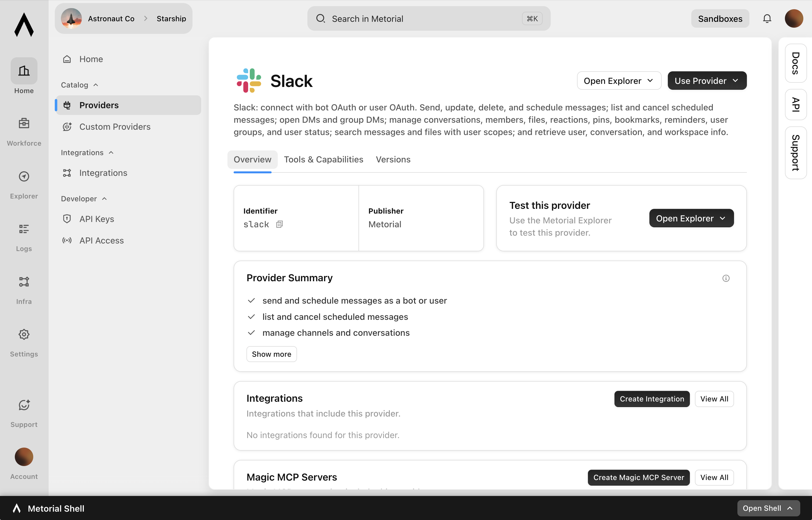Screen dimensions: 812x520
Task: Click View All in Magic MCP Servers
Action: [x=714, y=478]
